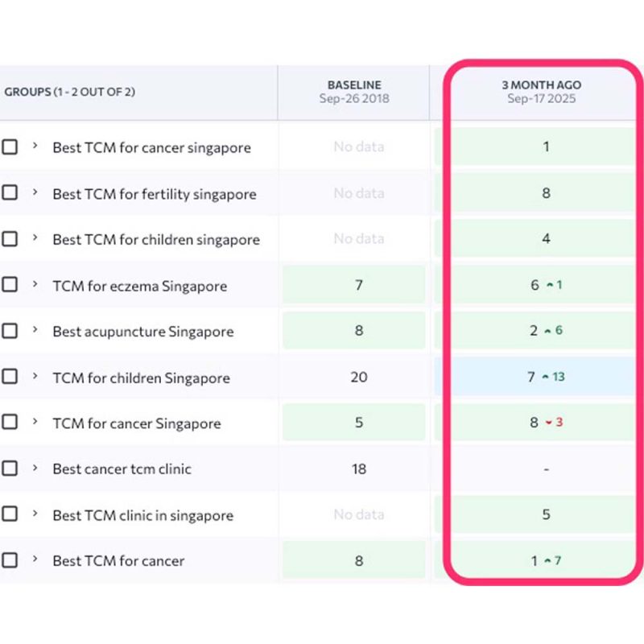The image size is (644, 644).
Task: Click the baseline value 18 cell
Action: coord(359,469)
